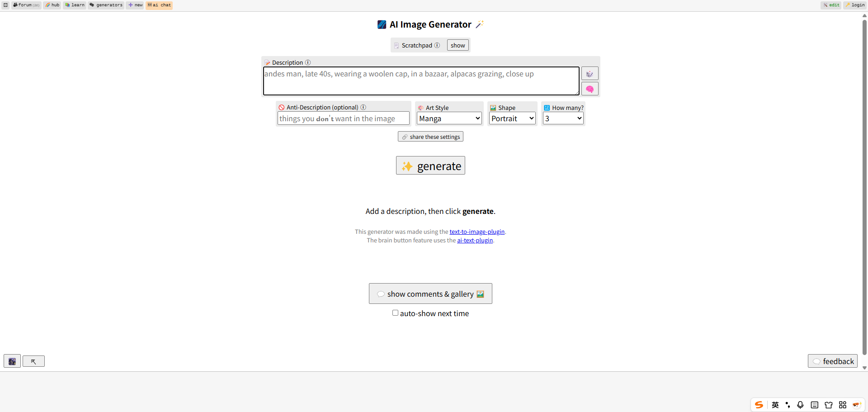868x412 pixels.
Task: Open the Shape dropdown set to Portrait
Action: click(x=512, y=118)
